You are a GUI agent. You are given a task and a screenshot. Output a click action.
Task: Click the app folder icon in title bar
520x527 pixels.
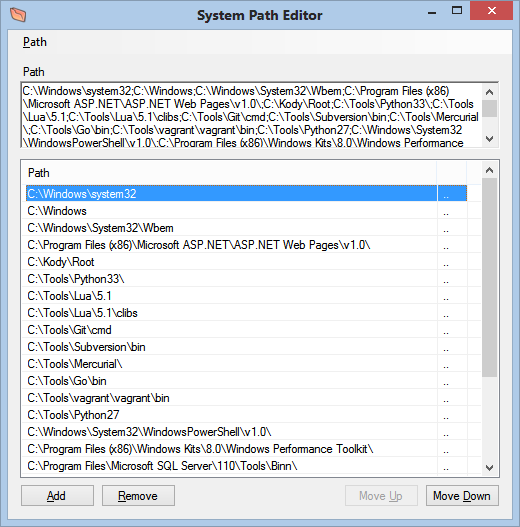[18, 15]
